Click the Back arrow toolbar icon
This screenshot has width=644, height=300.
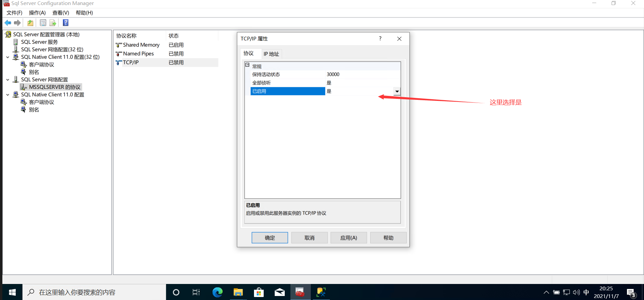8,23
